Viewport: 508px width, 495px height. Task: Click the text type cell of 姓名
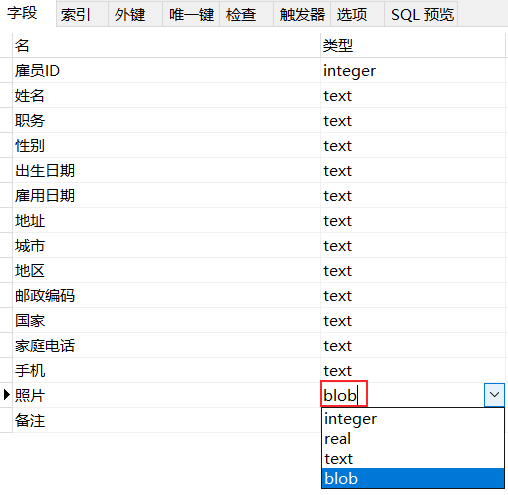click(413, 95)
